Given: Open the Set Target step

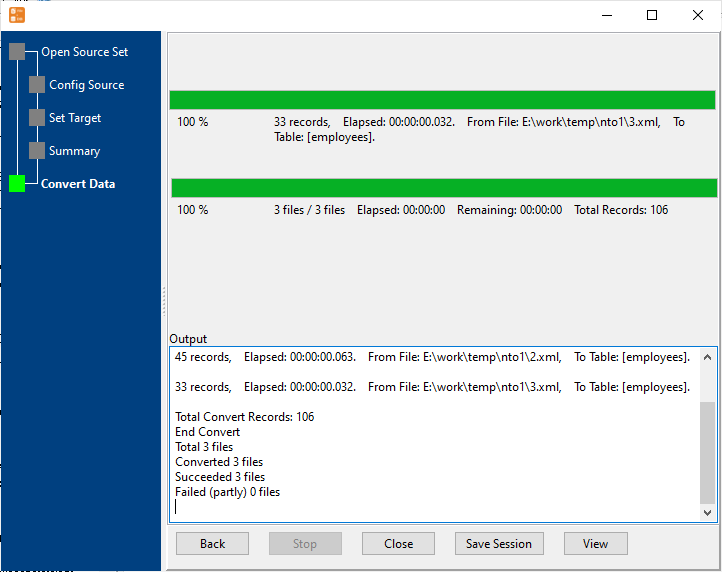Looking at the screenshot, I should pos(75,118).
